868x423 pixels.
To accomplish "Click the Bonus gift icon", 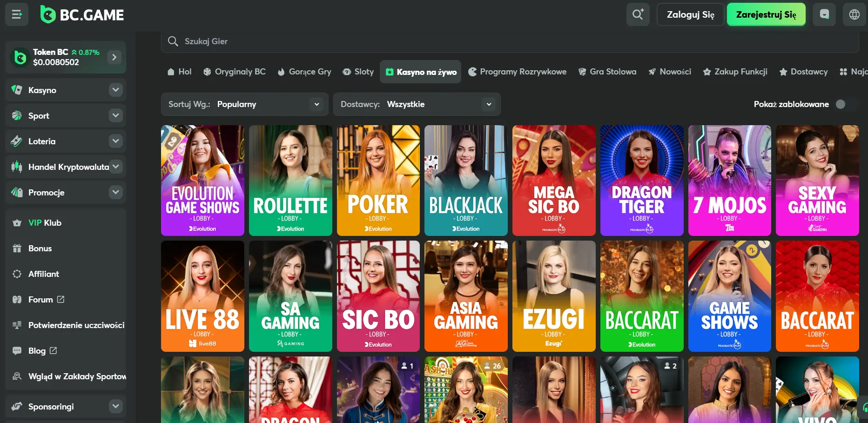I will click(x=17, y=248).
